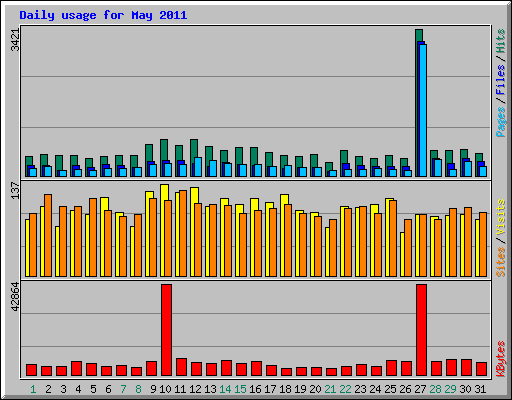Viewport: 512px width, 400px height.
Task: Click day label 27 on x-axis
Action: coord(420,389)
